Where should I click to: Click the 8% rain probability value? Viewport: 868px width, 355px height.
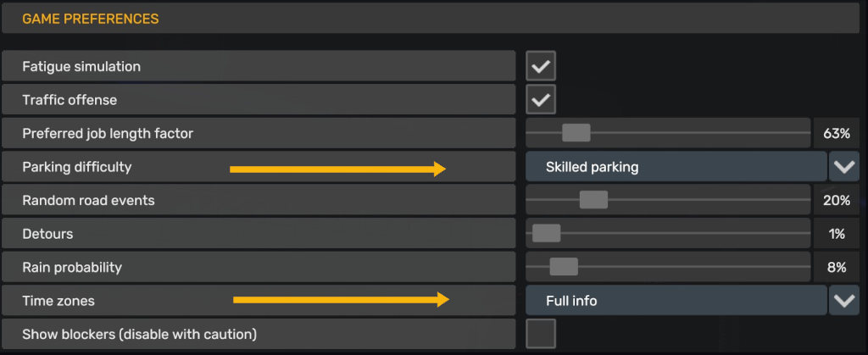836,267
